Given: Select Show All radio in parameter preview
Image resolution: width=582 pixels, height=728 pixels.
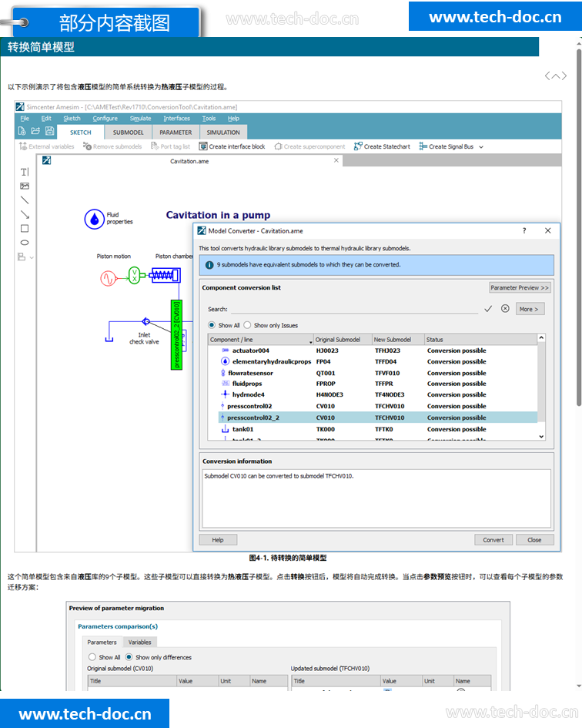Looking at the screenshot, I should [x=92, y=657].
